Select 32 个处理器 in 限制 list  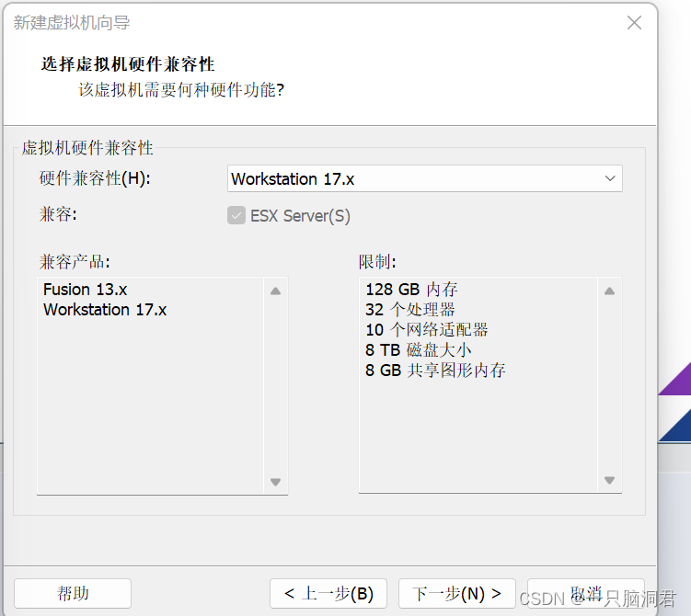pos(409,310)
